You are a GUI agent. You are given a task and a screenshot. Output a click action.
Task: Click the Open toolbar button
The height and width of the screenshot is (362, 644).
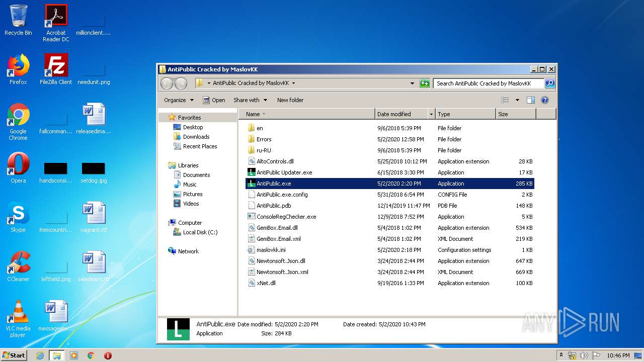point(214,100)
